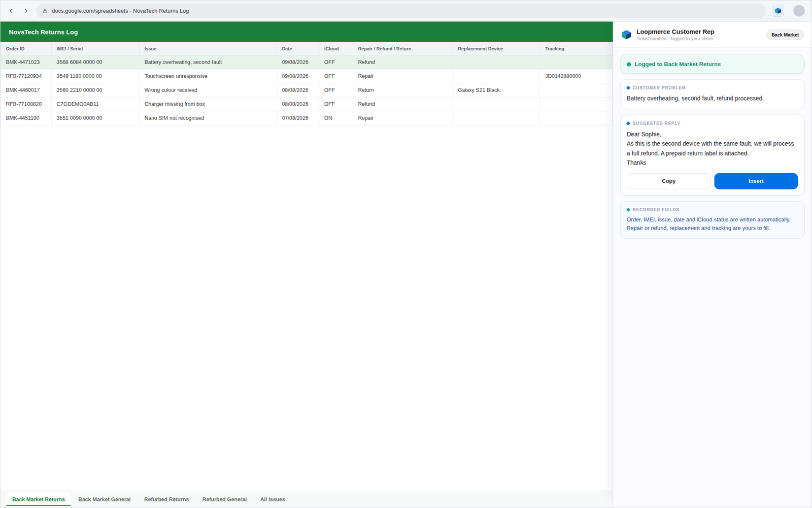
Task: Select issue cell Charger missing from box
Action: click(208, 104)
